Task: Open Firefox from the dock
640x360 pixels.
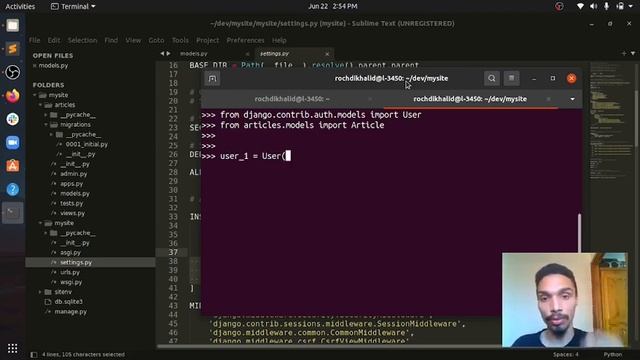Action: (13, 96)
